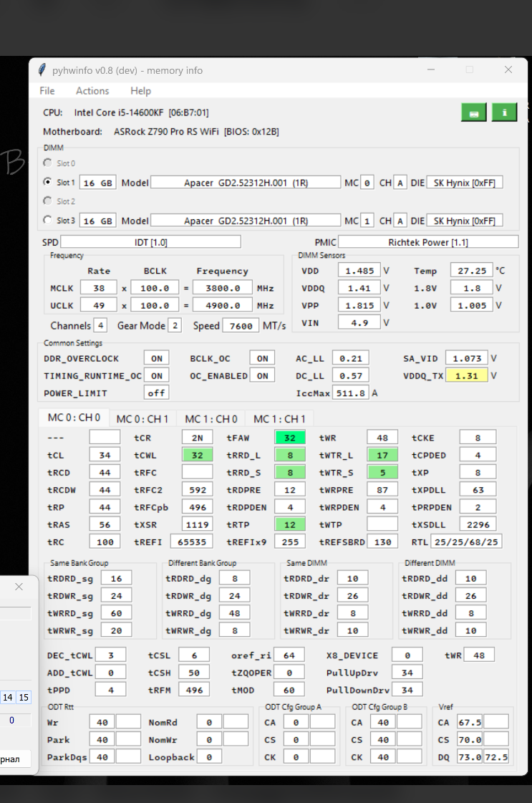Click the bright green tFAW value 32

tap(290, 438)
